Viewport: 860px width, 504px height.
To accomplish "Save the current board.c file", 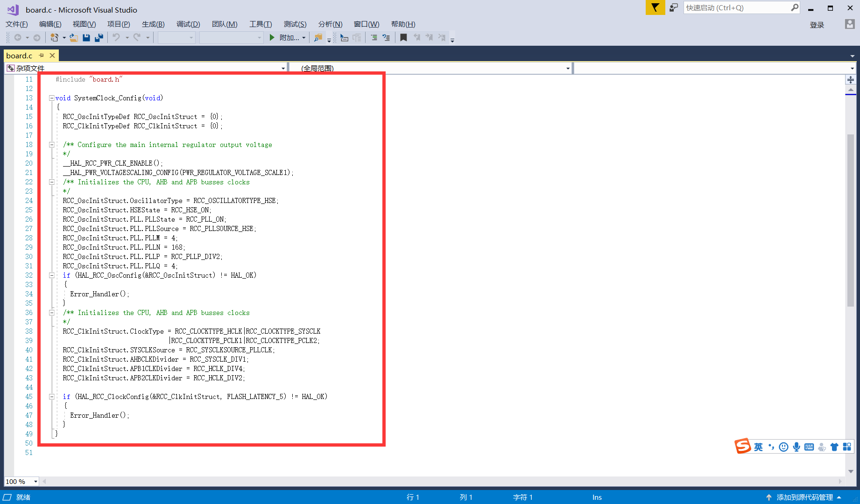I will 86,37.
